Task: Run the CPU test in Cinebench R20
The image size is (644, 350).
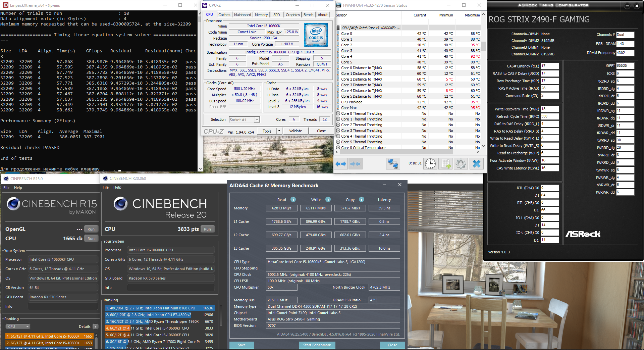Action: coord(208,229)
